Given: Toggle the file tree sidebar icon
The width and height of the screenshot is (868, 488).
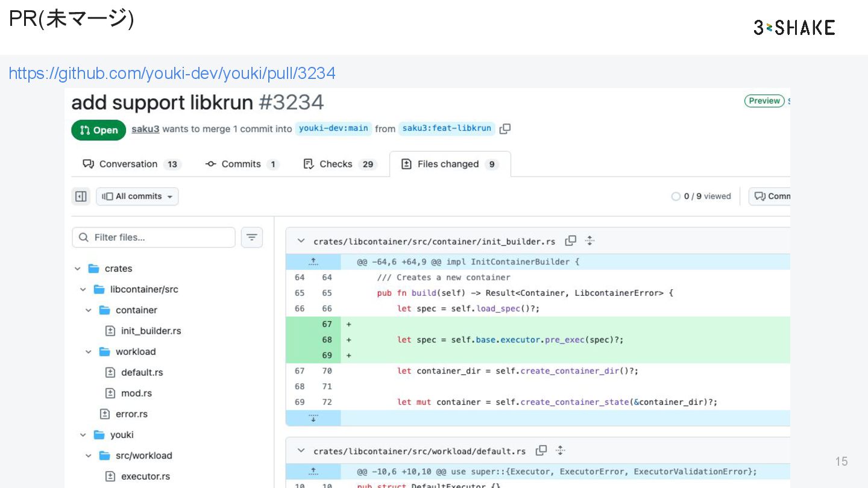Looking at the screenshot, I should pyautogui.click(x=81, y=196).
